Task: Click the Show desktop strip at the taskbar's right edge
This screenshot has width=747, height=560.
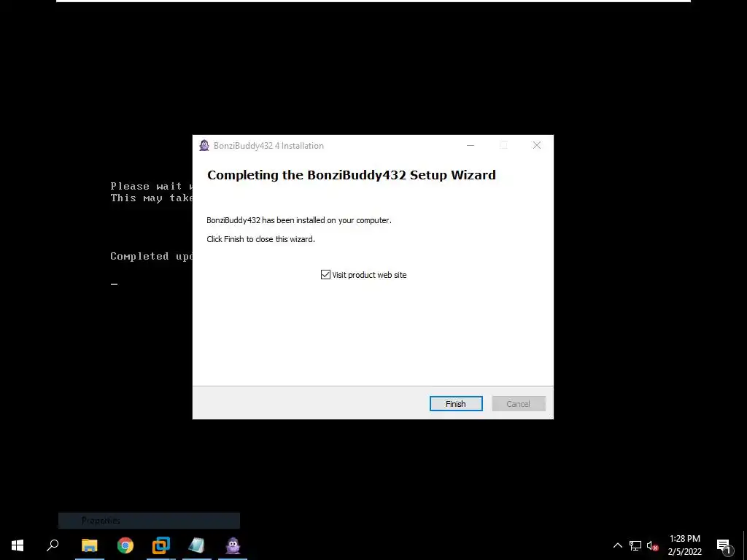Action: click(745, 545)
